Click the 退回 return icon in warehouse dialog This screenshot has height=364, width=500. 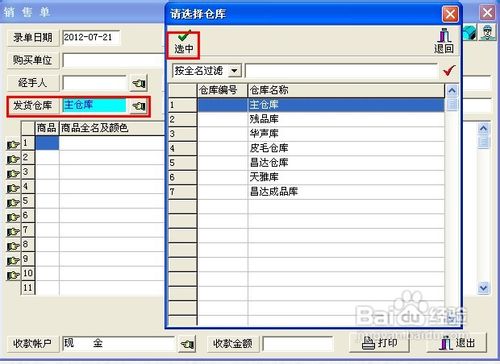click(x=444, y=41)
